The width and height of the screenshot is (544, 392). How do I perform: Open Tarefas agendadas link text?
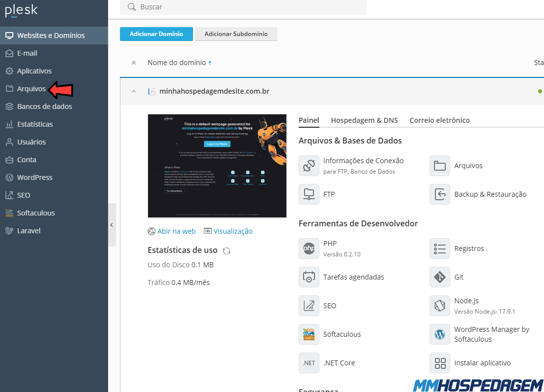pyautogui.click(x=353, y=277)
